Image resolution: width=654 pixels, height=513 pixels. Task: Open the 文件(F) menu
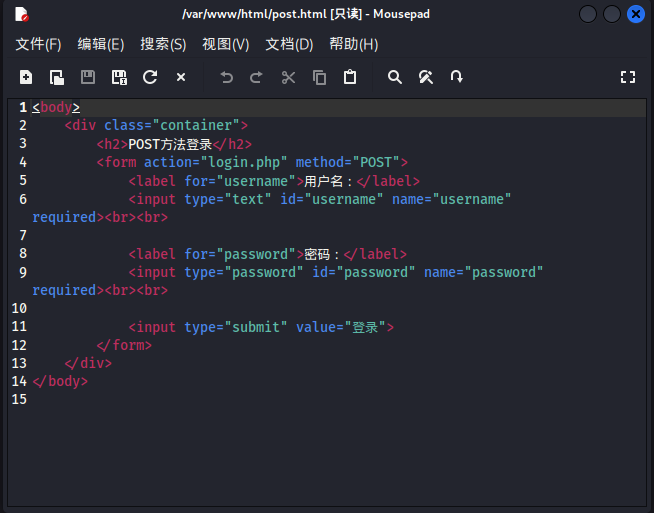tap(38, 44)
